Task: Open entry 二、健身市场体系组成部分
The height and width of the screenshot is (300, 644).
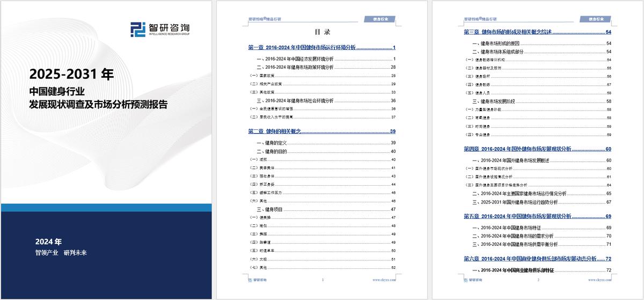Action: pos(541,52)
